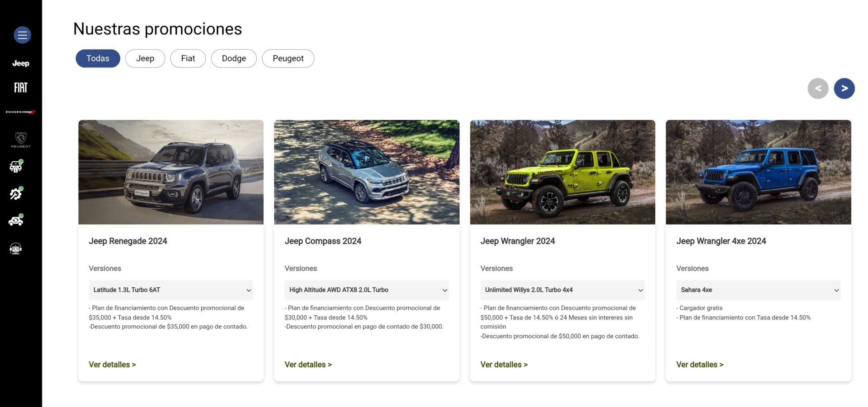Image resolution: width=868 pixels, height=407 pixels.
Task: Click the car exchange WhatsApp icon
Action: point(16,220)
